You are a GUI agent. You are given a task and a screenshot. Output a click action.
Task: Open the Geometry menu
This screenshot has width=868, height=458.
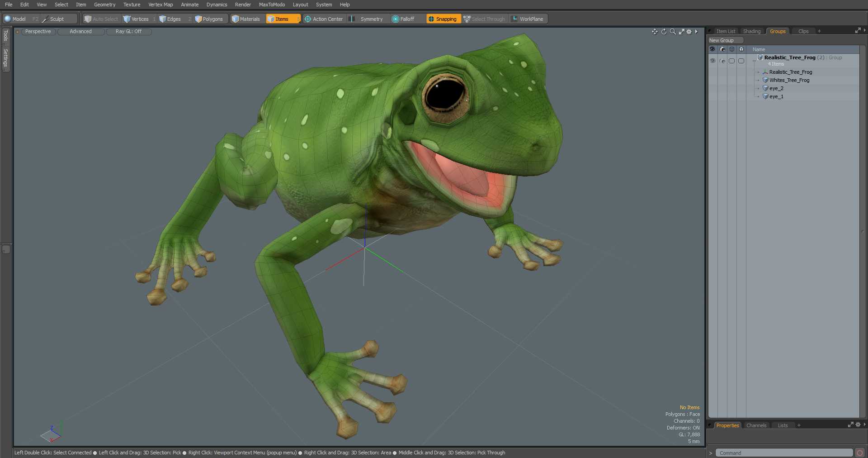click(104, 5)
